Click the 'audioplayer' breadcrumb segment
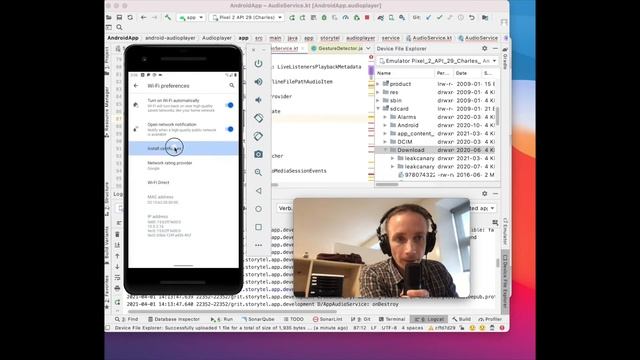 361,38
